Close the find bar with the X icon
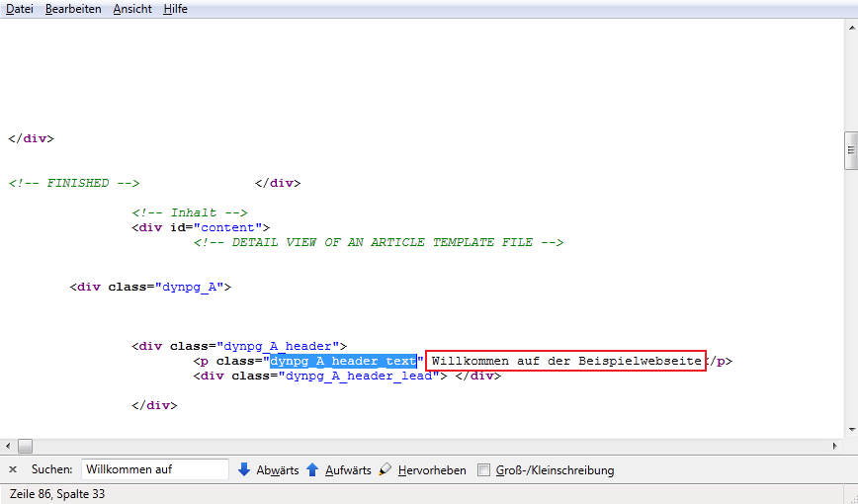The width and height of the screenshot is (858, 504). point(13,469)
